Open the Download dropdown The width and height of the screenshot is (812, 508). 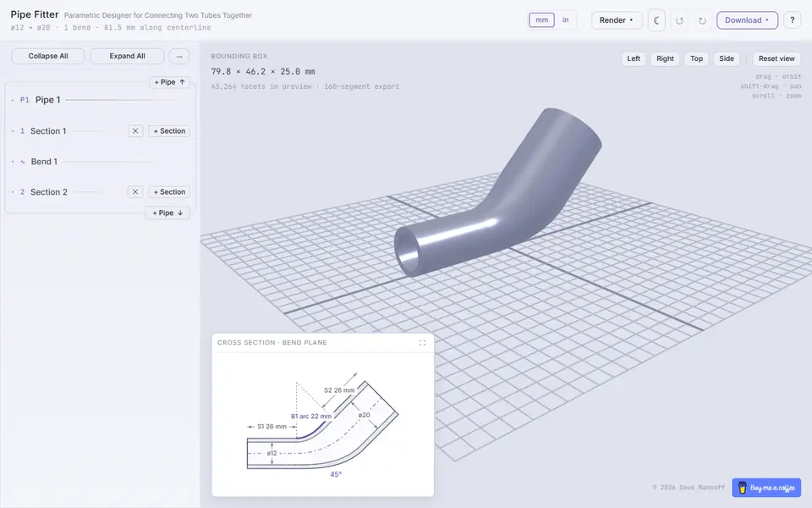coord(747,20)
